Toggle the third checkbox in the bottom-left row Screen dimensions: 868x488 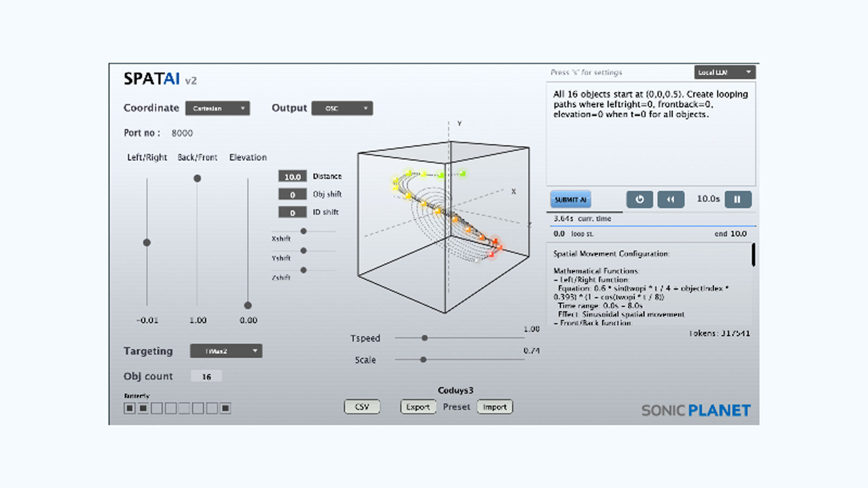[157, 408]
